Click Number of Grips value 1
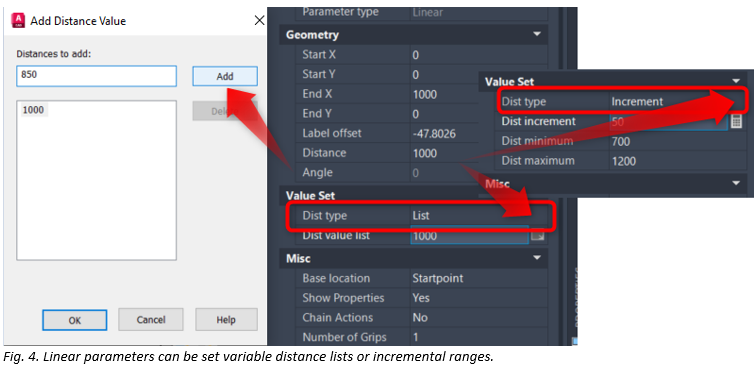Image resolution: width=755 pixels, height=367 pixels. [x=415, y=337]
